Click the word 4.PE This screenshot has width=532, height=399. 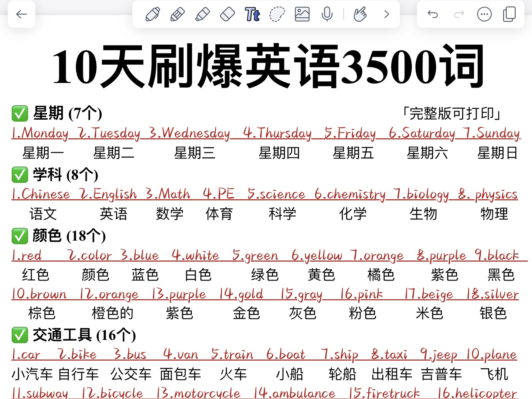click(x=219, y=194)
